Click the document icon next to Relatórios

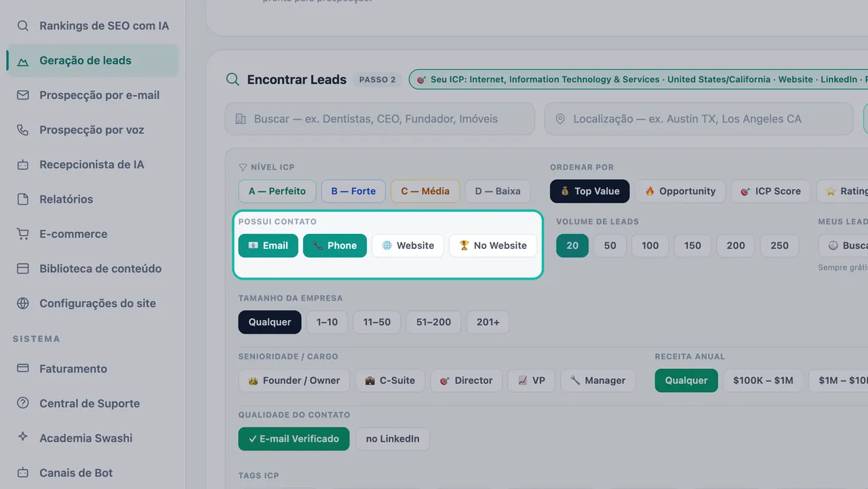click(x=23, y=199)
